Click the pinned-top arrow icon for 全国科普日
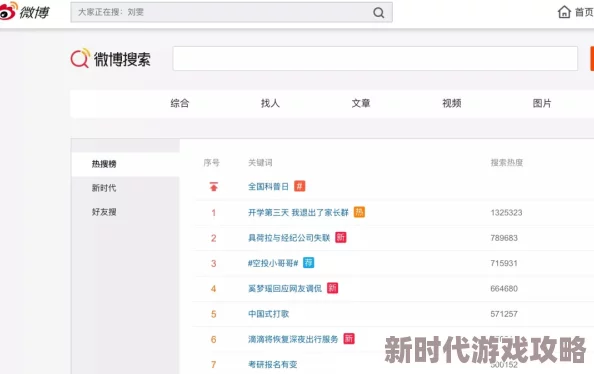 [214, 187]
